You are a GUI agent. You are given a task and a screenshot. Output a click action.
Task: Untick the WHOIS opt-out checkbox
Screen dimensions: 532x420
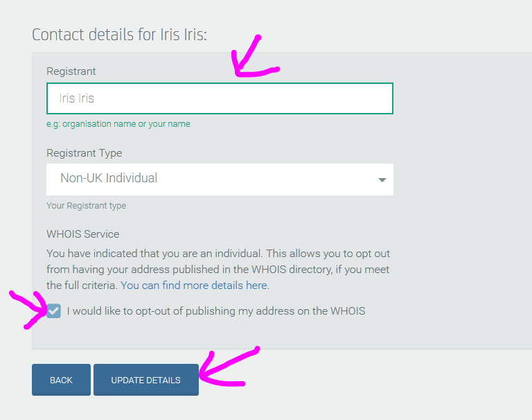[53, 311]
